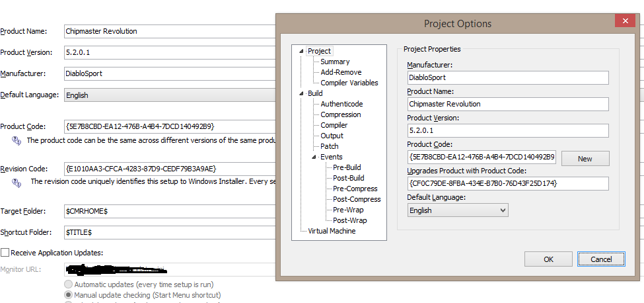
Task: Open Add-Remove tree item
Action: coord(341,72)
